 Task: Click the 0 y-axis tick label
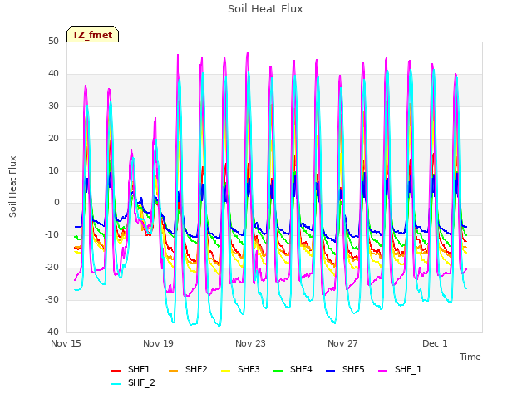[57, 203]
